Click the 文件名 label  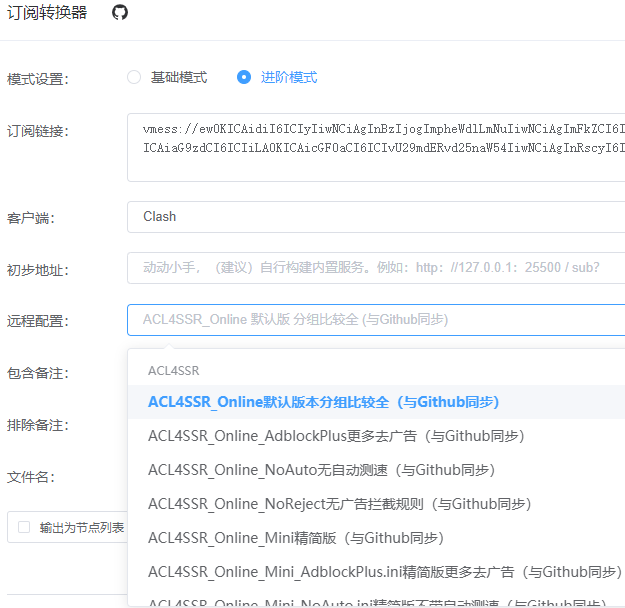click(x=31, y=477)
